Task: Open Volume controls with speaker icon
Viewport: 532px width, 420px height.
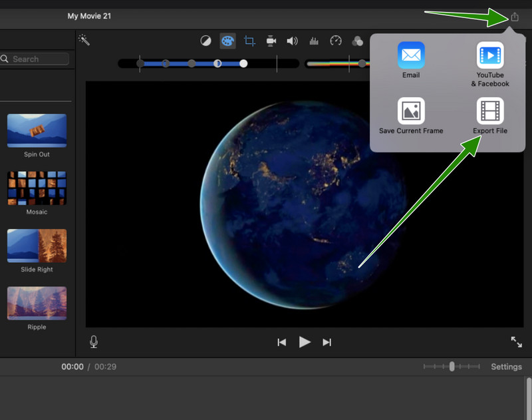Action: coord(292,41)
